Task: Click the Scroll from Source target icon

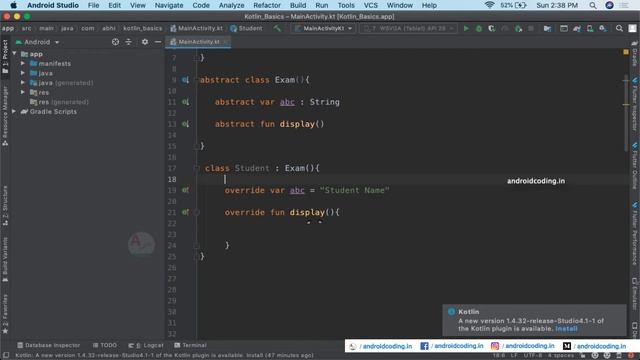Action: click(116, 42)
